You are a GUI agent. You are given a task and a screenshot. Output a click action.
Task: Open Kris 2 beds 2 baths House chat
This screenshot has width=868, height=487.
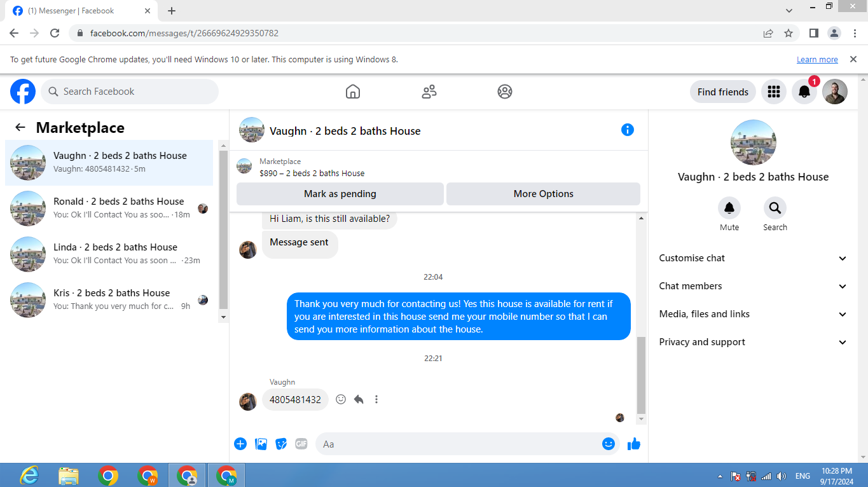(109, 300)
